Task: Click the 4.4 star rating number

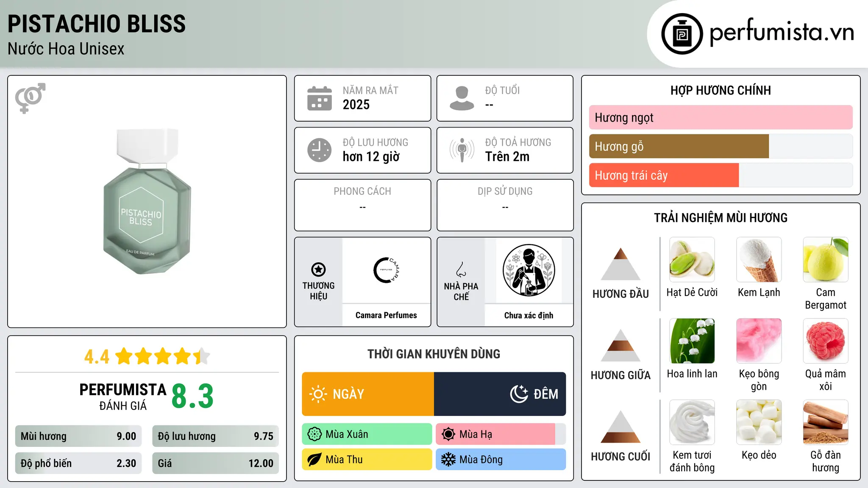Action: [x=97, y=357]
